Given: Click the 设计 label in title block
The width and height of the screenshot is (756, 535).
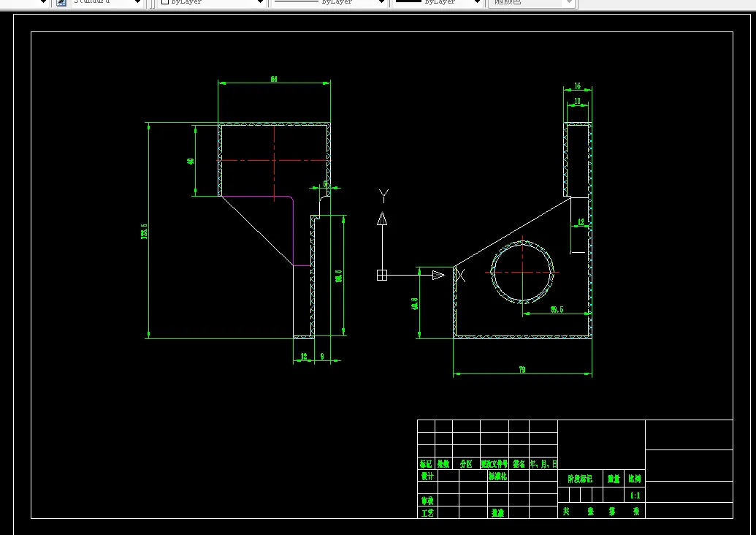Looking at the screenshot, I should [x=427, y=476].
